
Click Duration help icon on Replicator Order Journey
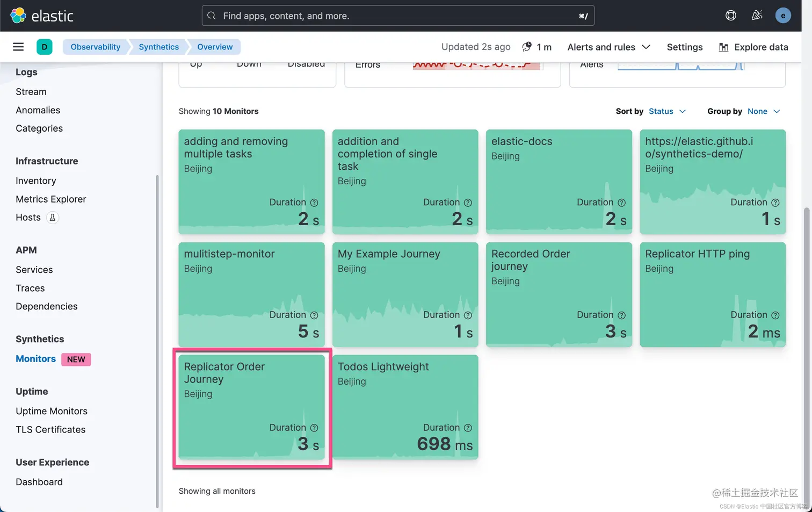click(x=314, y=428)
